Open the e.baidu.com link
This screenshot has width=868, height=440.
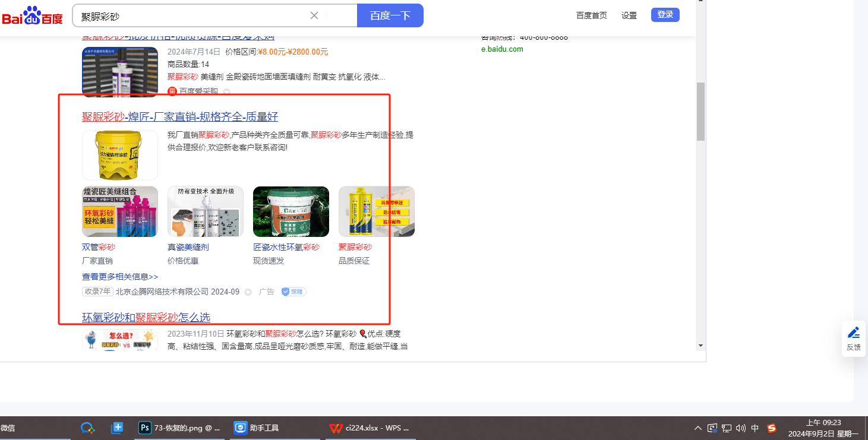(502, 49)
